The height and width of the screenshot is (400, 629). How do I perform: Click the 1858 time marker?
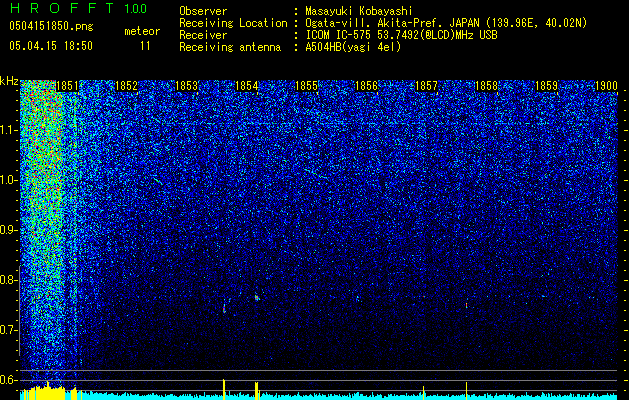(x=486, y=86)
